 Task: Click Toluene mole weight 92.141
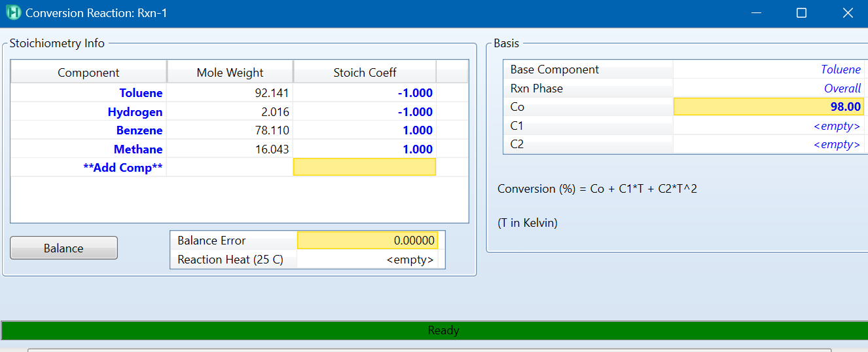tap(230, 93)
